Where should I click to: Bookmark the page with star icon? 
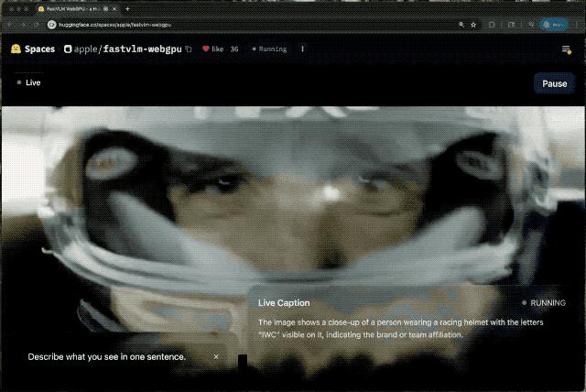(473, 25)
